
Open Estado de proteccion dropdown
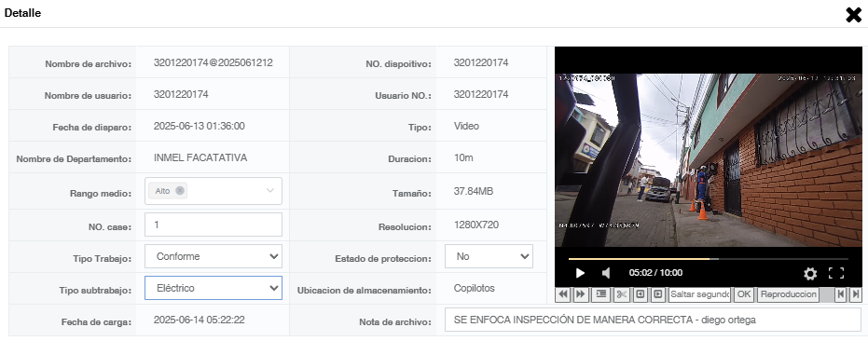[489, 256]
